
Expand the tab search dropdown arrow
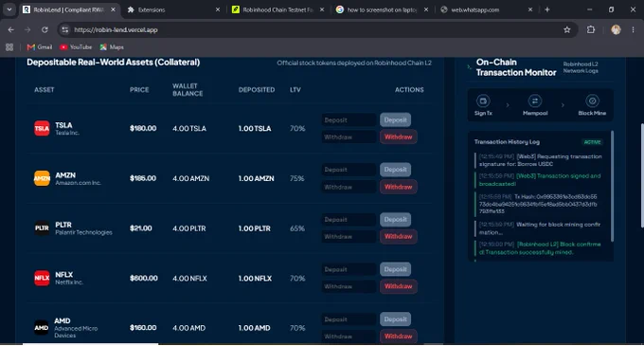coord(9,9)
